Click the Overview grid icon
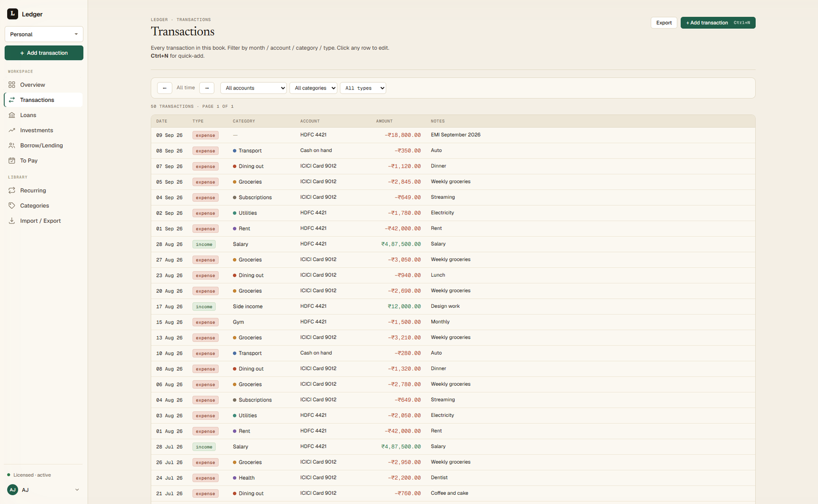The width and height of the screenshot is (818, 504). 12,85
